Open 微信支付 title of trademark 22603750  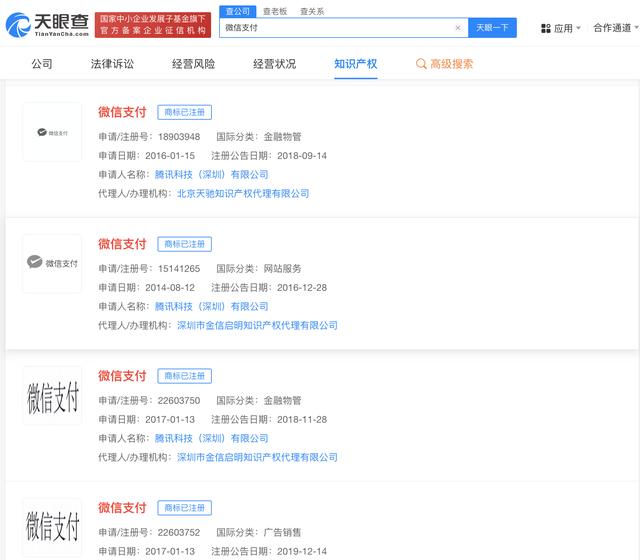[122, 376]
